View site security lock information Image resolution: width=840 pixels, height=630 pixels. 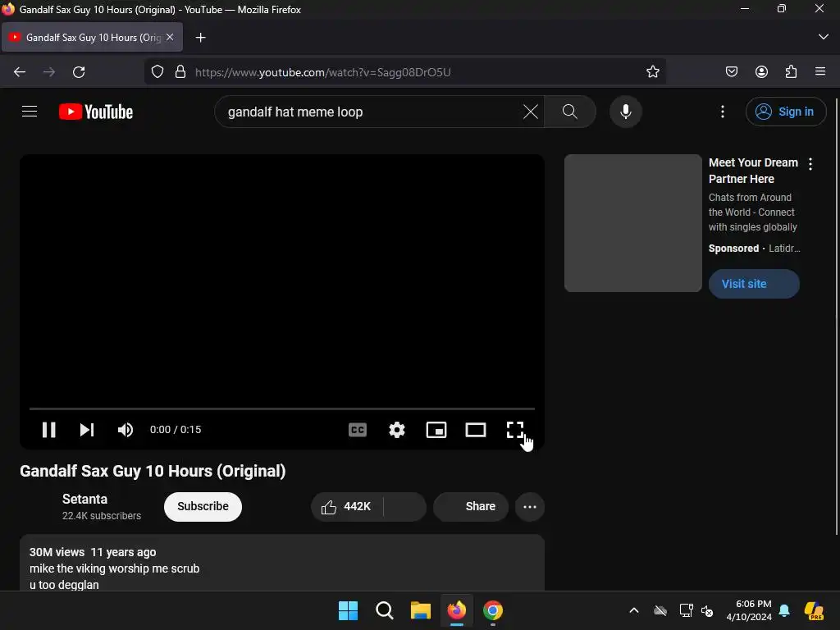coord(180,72)
